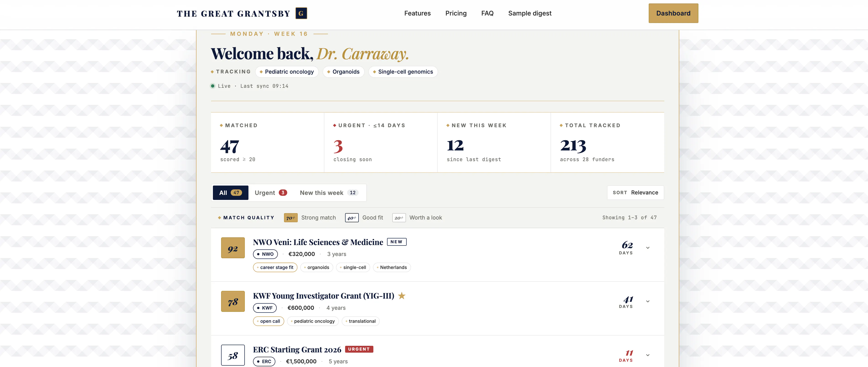Click the gold G logo badge
868x367 pixels.
pyautogui.click(x=301, y=13)
